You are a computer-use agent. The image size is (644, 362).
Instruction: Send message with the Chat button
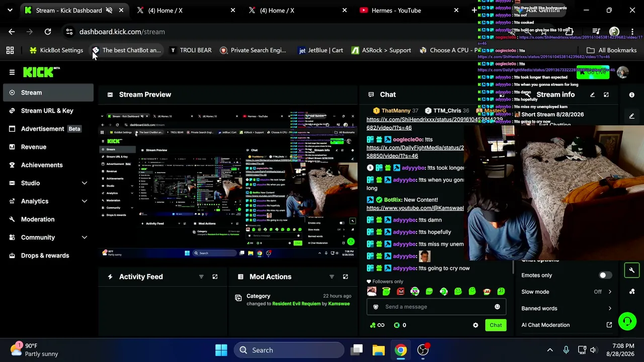pos(496,325)
